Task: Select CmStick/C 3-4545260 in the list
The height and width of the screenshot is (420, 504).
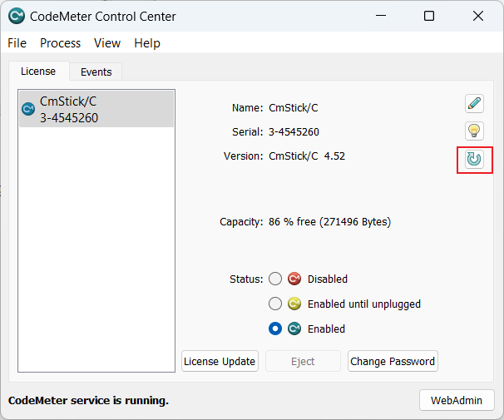Action: (96, 109)
